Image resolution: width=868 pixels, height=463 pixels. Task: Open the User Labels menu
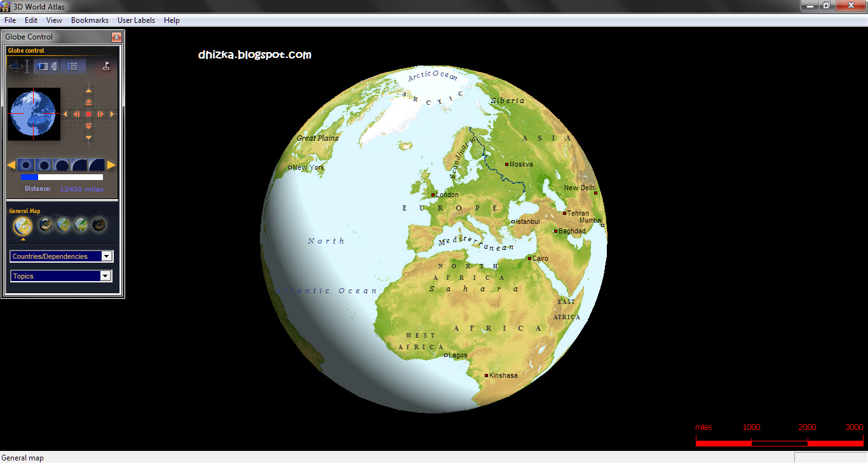coord(136,20)
